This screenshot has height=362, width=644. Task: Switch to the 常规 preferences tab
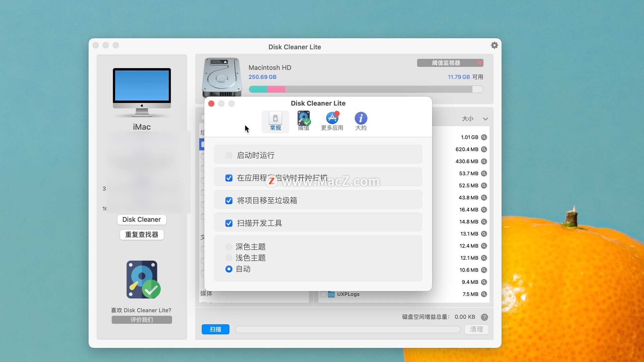[x=275, y=122]
